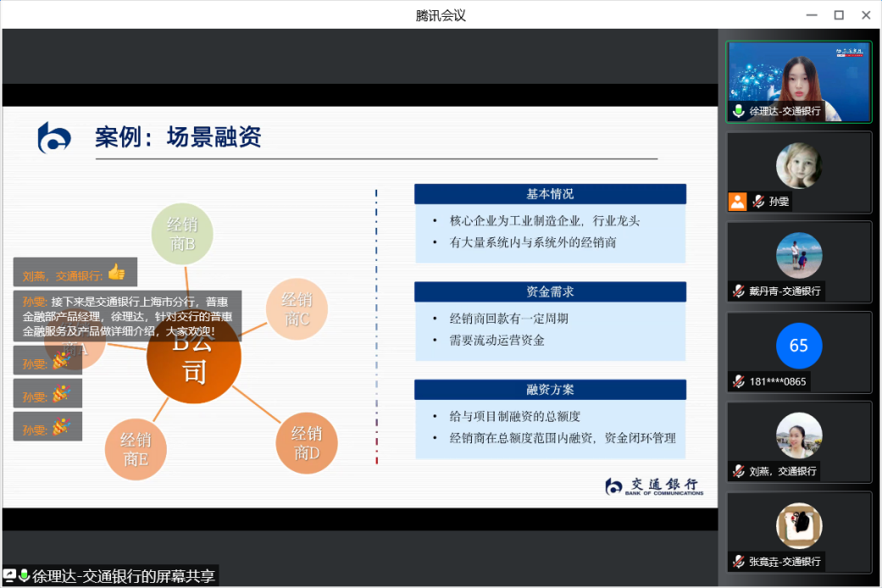
Task: Click the 融资方案 header bar
Action: click(550, 390)
